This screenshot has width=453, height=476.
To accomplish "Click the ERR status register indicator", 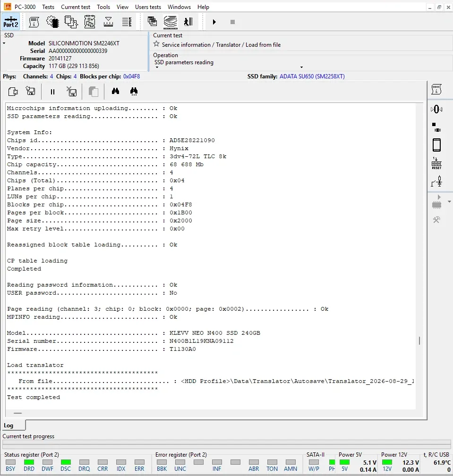I will click(139, 462).
